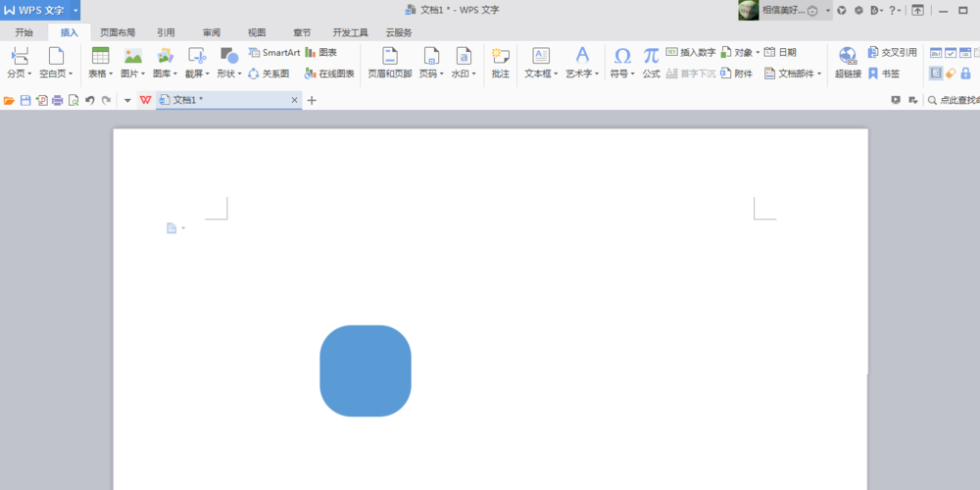The image size is (980, 490).
Task: Open the skin (shirt) icon in title bar
Action: point(842,11)
